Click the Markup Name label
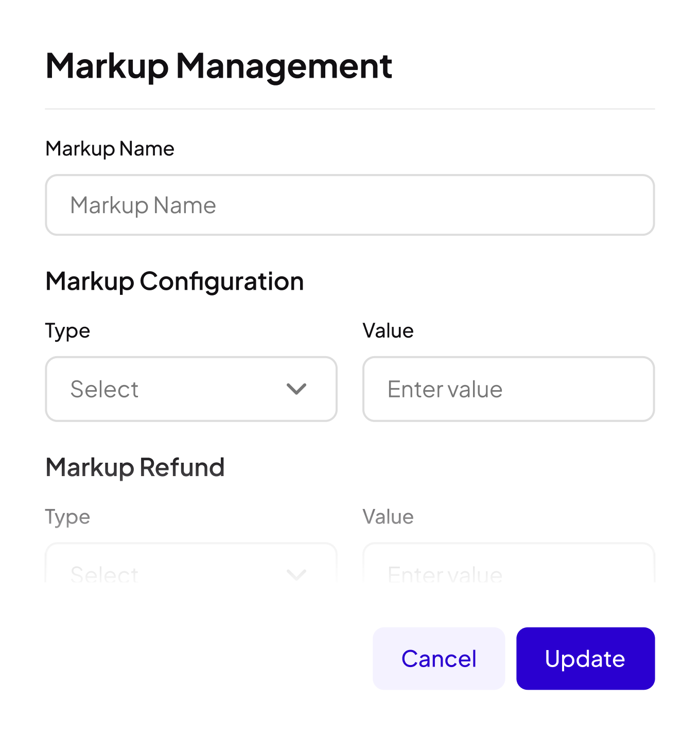This screenshot has width=700, height=735. tap(110, 149)
